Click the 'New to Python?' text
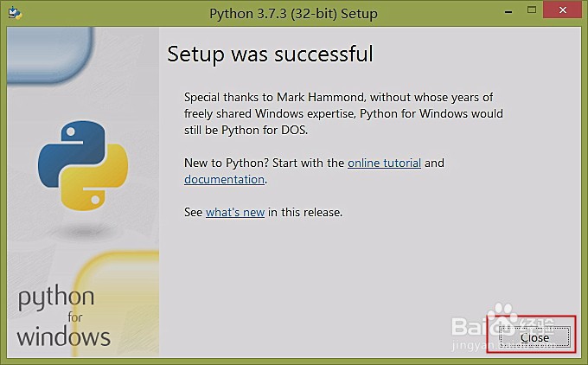This screenshot has width=588, height=365. [x=226, y=163]
